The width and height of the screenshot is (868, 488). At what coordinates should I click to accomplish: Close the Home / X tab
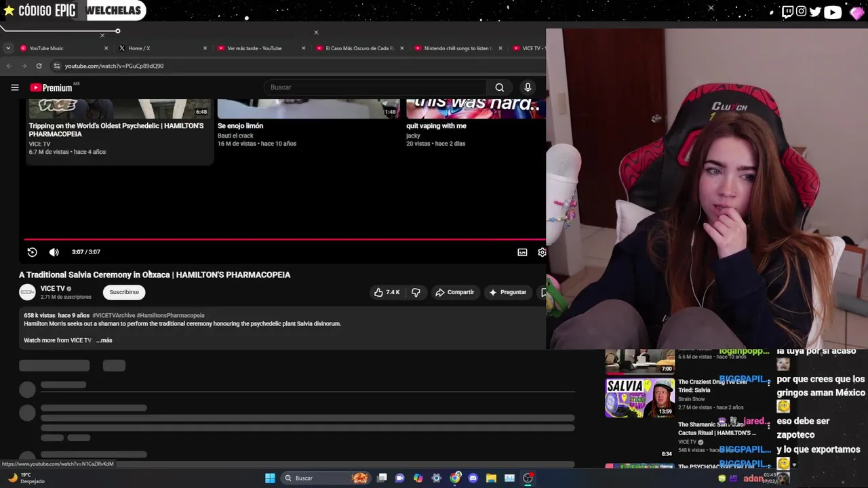coord(205,48)
